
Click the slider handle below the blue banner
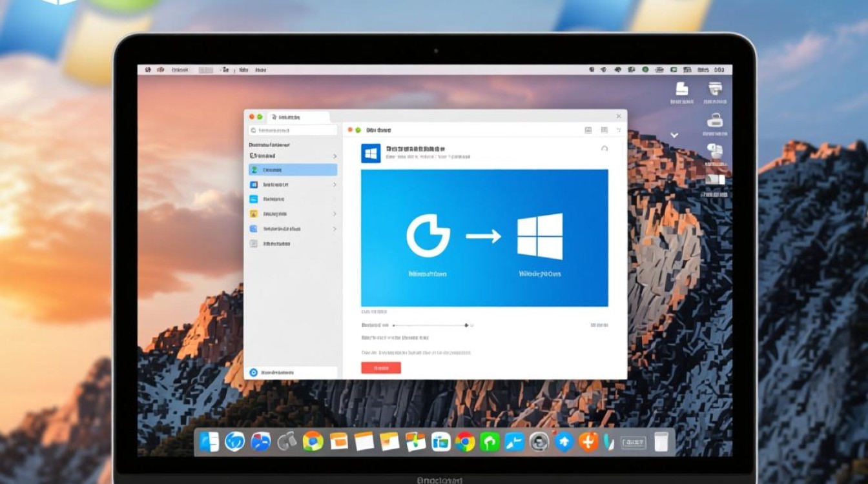tap(466, 325)
